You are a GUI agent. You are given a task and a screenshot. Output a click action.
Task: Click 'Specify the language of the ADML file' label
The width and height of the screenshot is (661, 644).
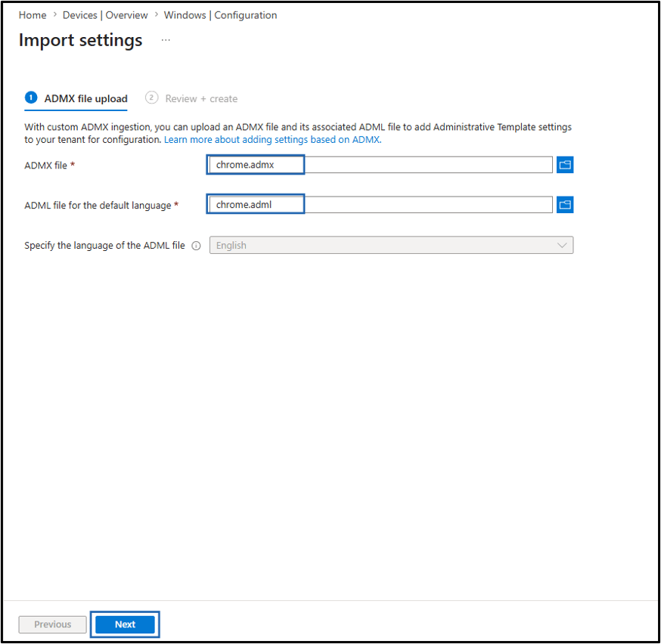pos(104,246)
